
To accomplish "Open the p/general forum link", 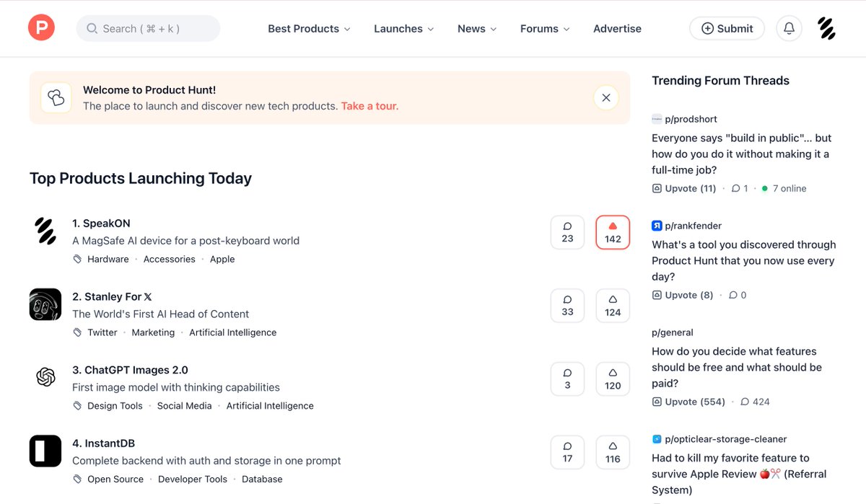I will pyautogui.click(x=673, y=332).
